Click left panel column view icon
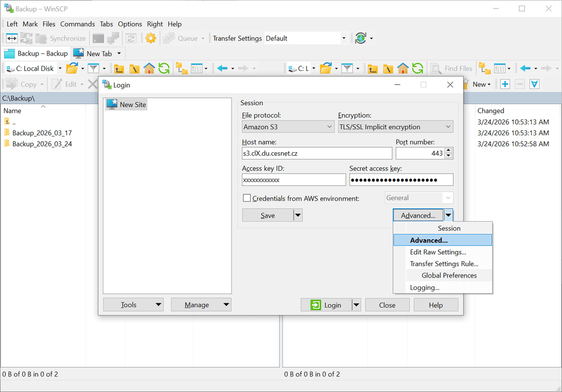The width and height of the screenshot is (562, 392). [197, 68]
